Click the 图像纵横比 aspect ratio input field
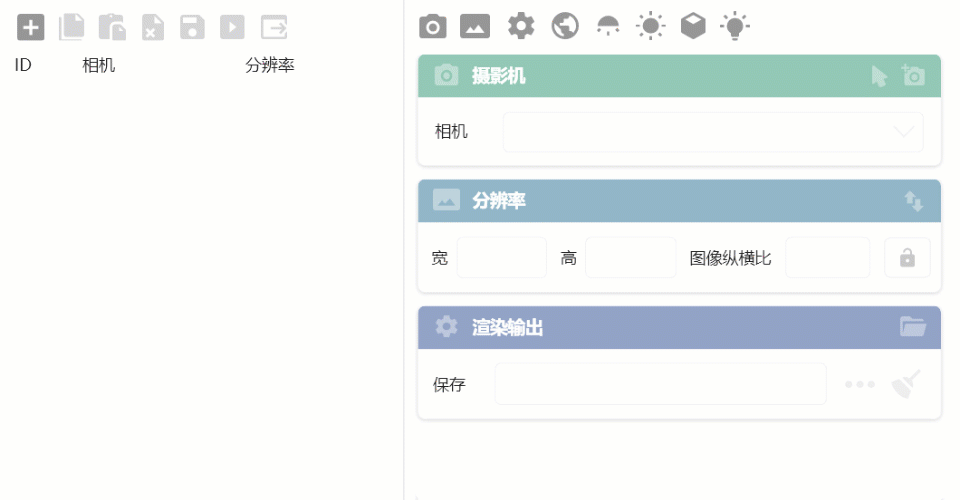The image size is (960, 500). [827, 258]
